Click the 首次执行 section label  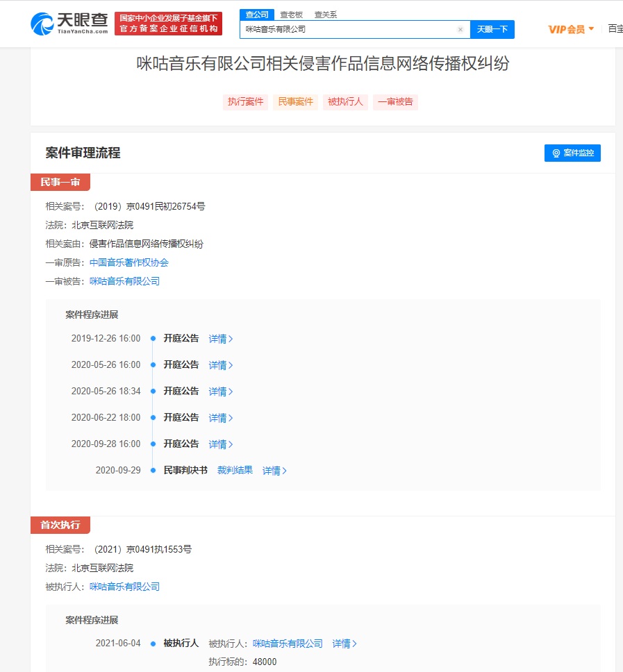tap(60, 525)
